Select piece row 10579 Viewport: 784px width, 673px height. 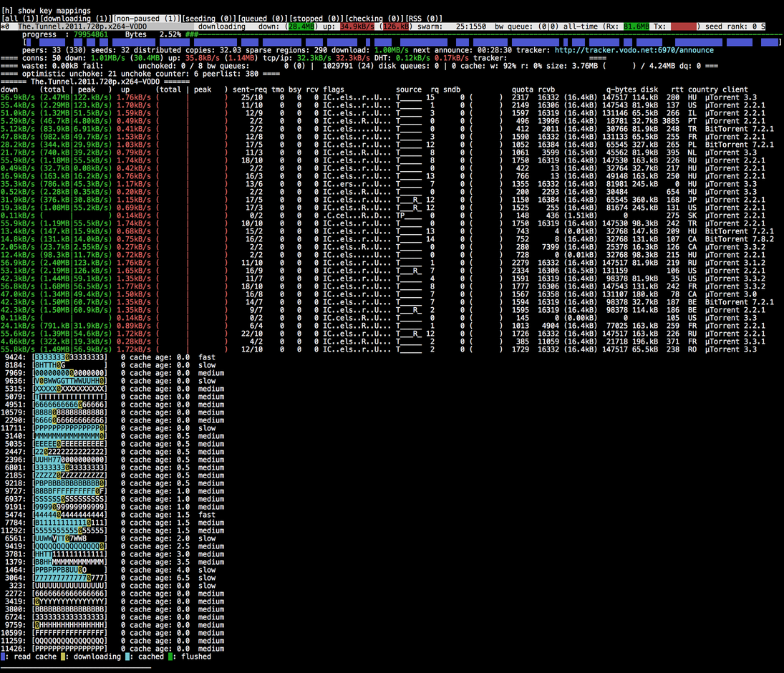tap(112, 412)
